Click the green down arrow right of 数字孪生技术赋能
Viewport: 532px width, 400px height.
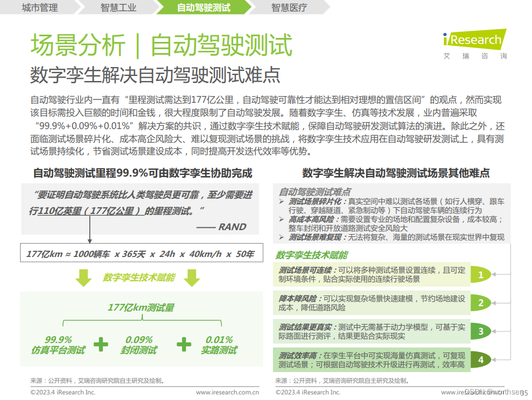(192, 278)
